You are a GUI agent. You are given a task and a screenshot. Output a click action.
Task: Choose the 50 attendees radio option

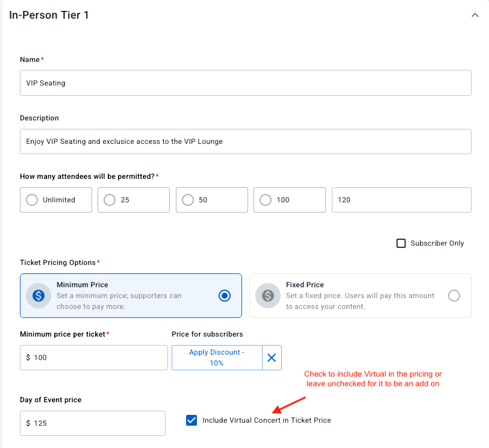coord(188,200)
